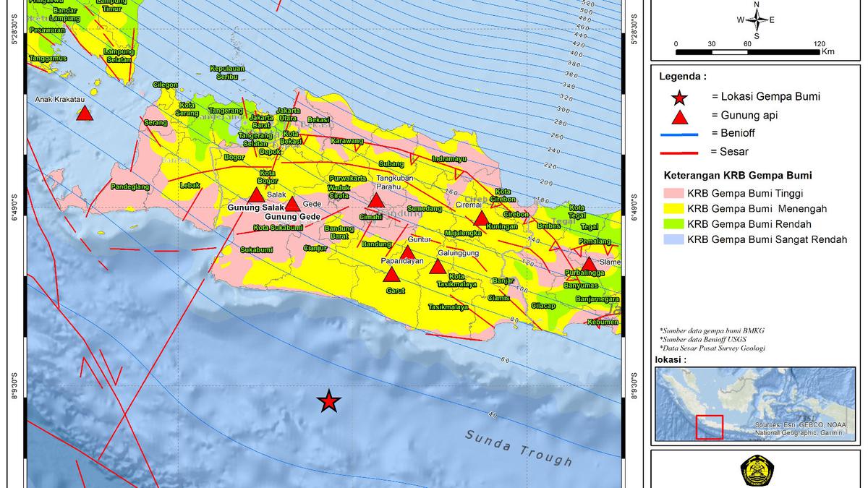Select the Papandayan volcano triangle on the map
868x488 pixels.
[x=391, y=275]
